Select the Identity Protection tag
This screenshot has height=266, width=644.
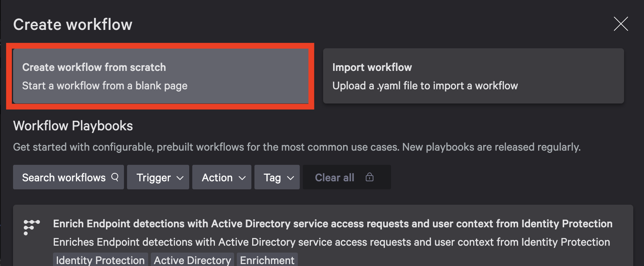coord(100,260)
